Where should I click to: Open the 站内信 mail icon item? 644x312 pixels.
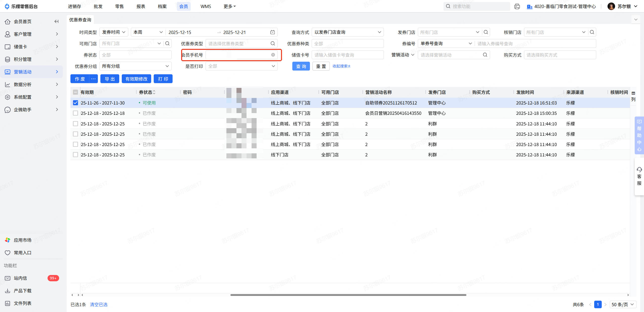(x=20, y=278)
